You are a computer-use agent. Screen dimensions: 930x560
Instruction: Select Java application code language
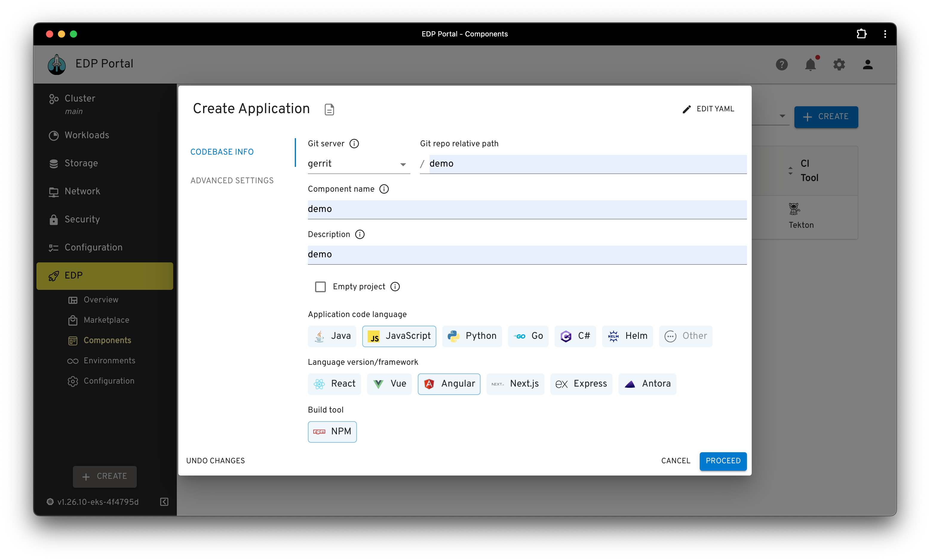[x=332, y=336]
